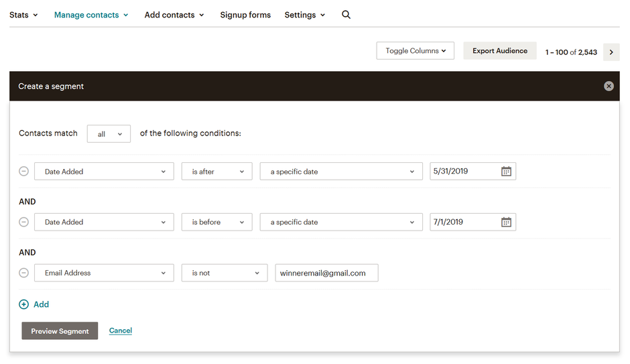Close the Create a segment panel
Image resolution: width=630 pixels, height=364 pixels.
click(x=609, y=86)
